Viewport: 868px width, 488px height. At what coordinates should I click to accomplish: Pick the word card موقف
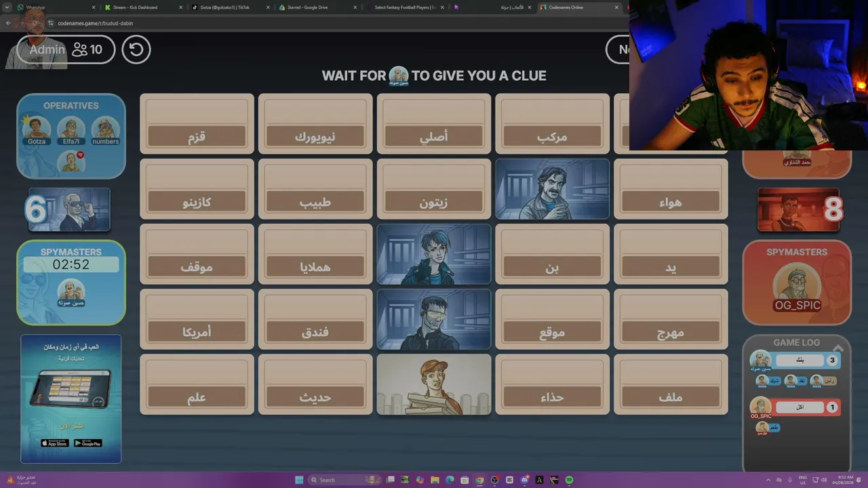pyautogui.click(x=197, y=254)
